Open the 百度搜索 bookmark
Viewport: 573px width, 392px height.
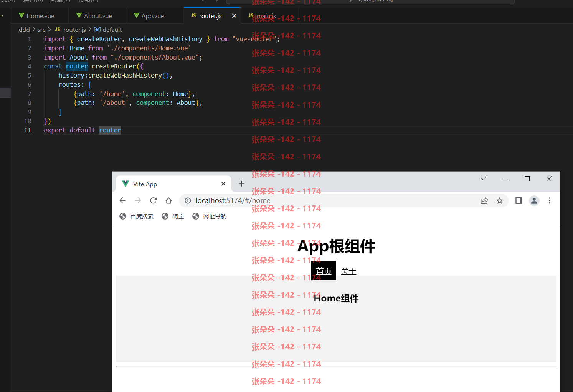click(x=136, y=216)
